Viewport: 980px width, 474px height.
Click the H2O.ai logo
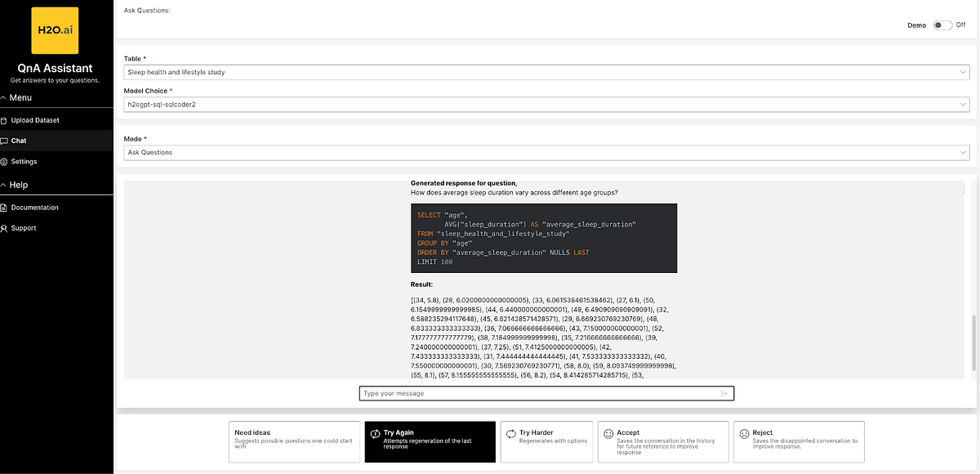pyautogui.click(x=54, y=29)
